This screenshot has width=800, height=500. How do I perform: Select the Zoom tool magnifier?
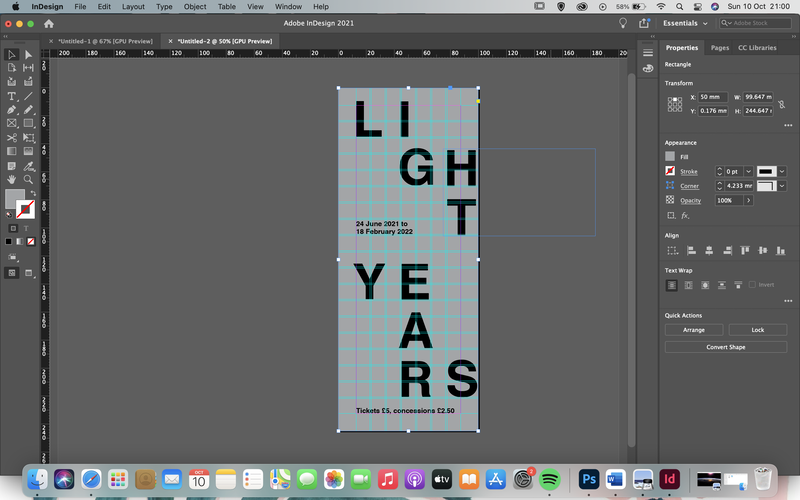[29, 180]
